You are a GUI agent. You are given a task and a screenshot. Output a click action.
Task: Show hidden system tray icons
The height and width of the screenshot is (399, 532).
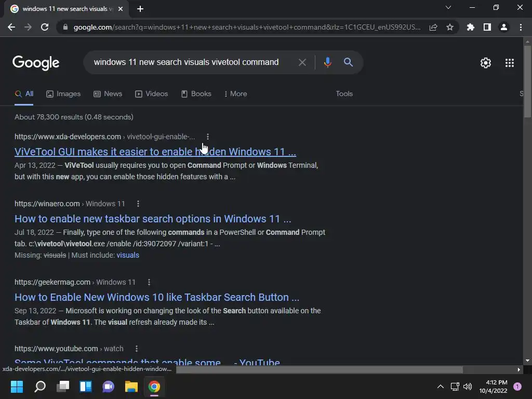coord(440,387)
